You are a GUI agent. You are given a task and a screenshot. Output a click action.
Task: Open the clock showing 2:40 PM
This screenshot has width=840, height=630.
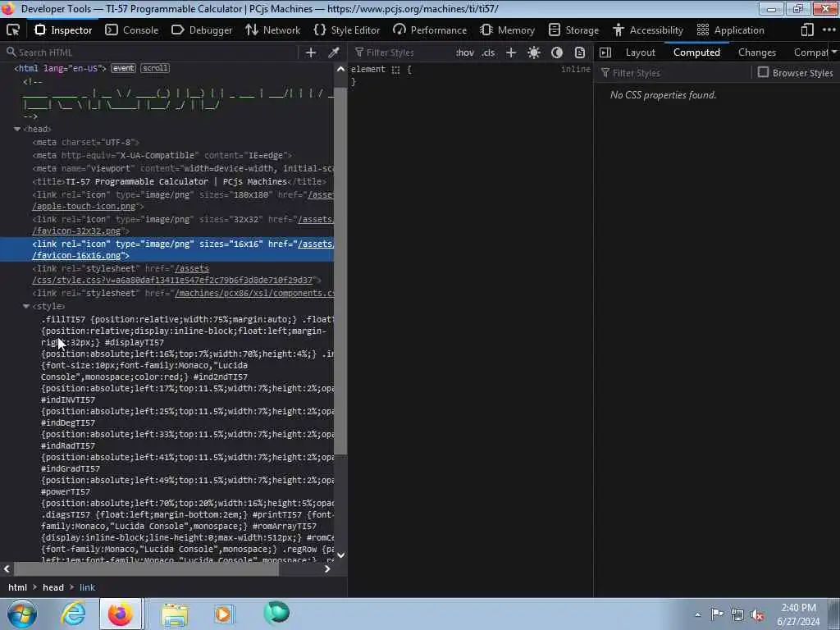pyautogui.click(x=798, y=614)
